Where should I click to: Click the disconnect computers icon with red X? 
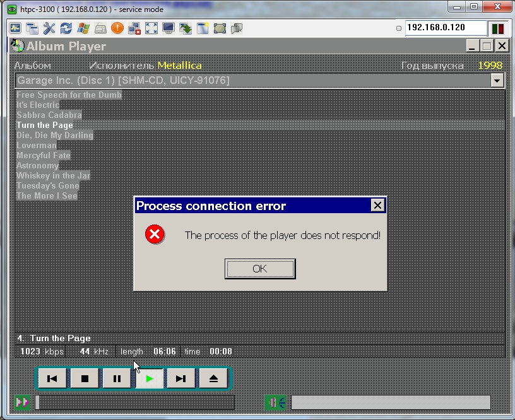[x=134, y=28]
